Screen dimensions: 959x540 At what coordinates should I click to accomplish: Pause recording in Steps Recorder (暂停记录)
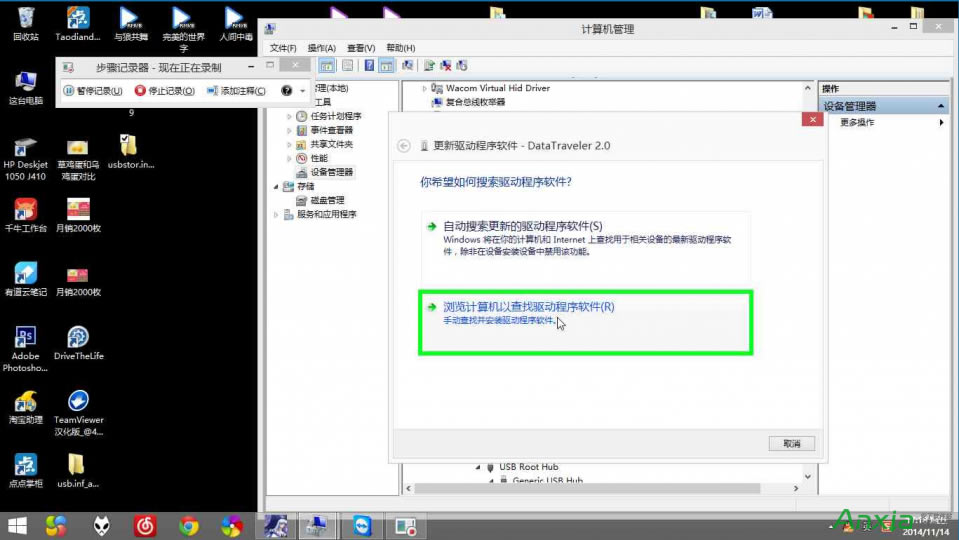[93, 91]
